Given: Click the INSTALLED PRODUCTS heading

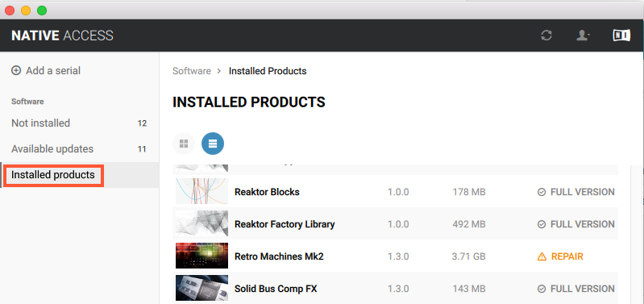Looking at the screenshot, I should (x=249, y=102).
